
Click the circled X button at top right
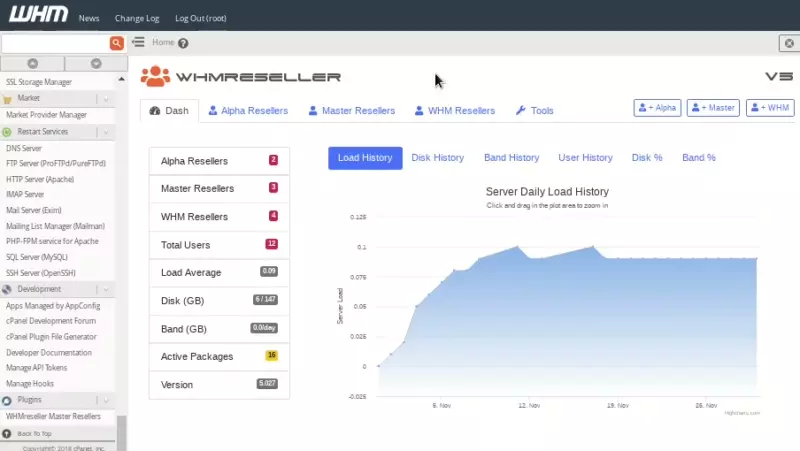point(789,43)
